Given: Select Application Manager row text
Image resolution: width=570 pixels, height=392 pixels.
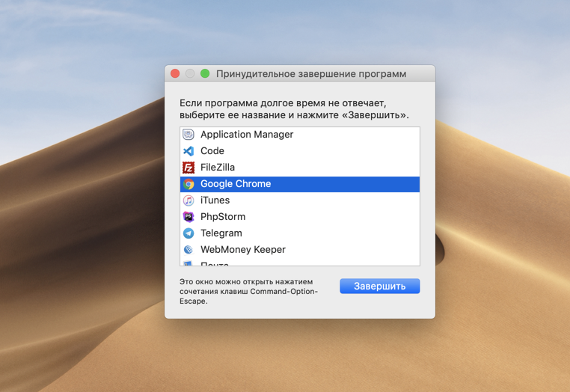Looking at the screenshot, I should (x=247, y=135).
